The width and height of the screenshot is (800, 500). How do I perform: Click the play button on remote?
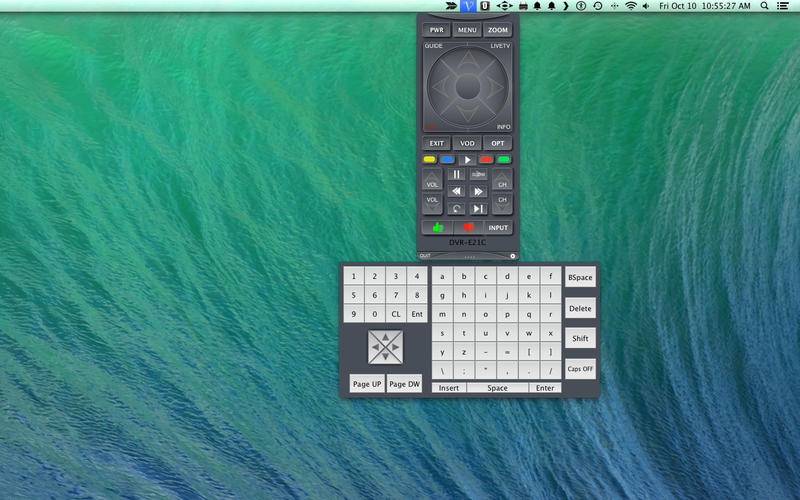[x=467, y=160]
